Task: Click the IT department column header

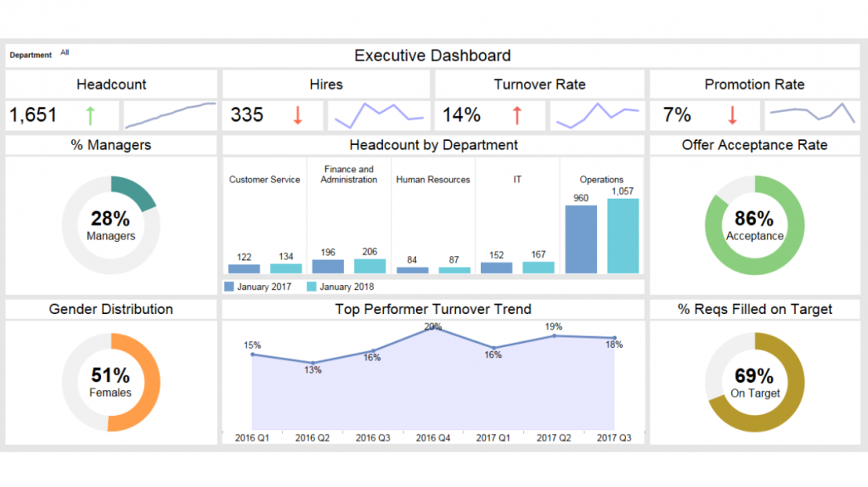Action: [517, 180]
